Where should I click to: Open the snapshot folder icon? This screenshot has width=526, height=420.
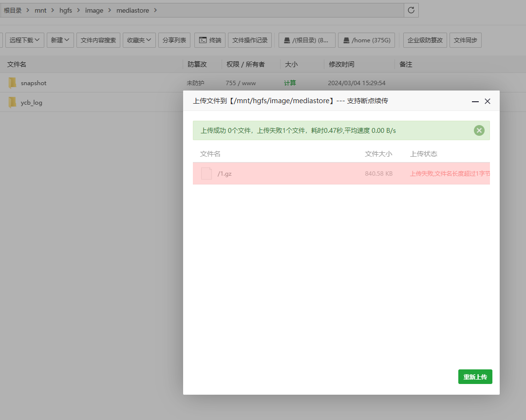pyautogui.click(x=12, y=83)
